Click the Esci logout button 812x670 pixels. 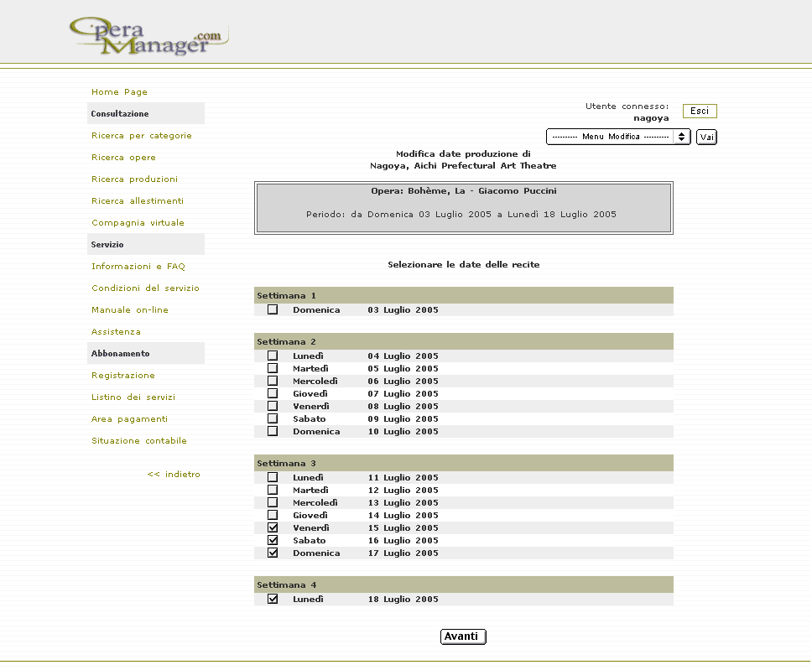pyautogui.click(x=700, y=112)
